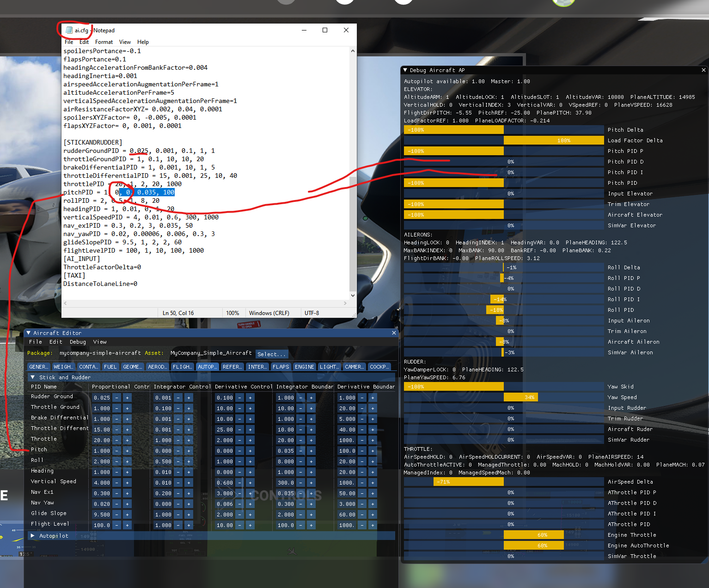Click the Notepad application icon in the title bar

tap(69, 30)
